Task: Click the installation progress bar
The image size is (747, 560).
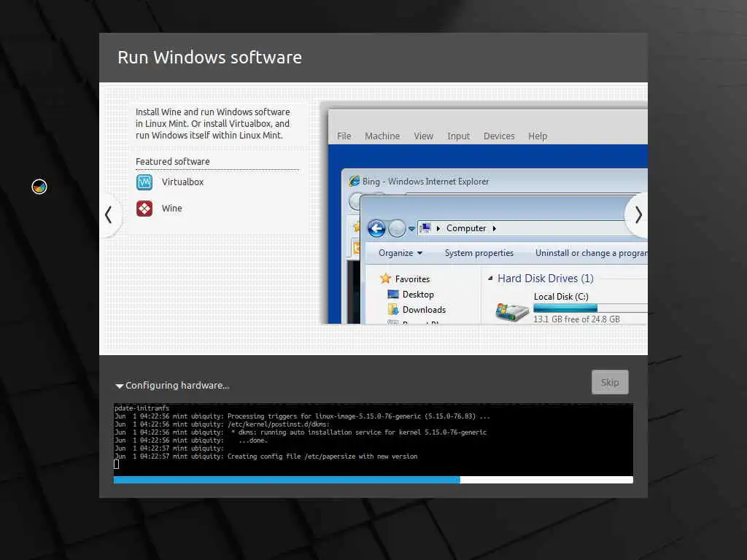Action: [x=373, y=480]
